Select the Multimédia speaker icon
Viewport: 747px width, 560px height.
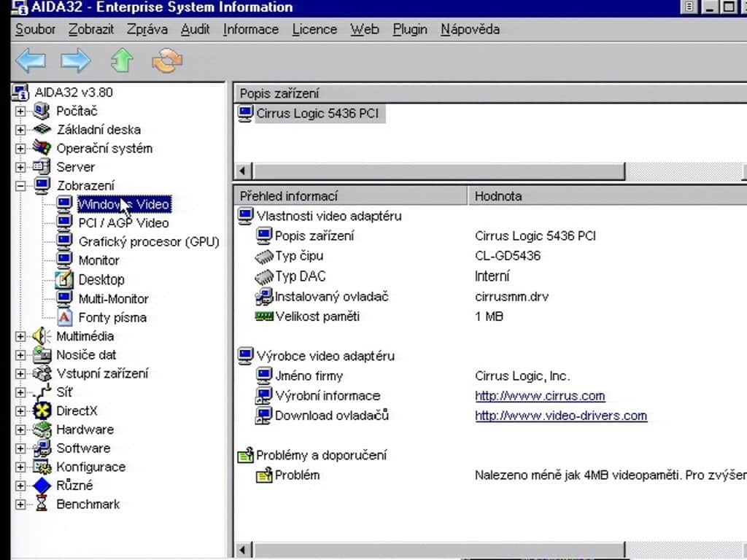click(42, 336)
